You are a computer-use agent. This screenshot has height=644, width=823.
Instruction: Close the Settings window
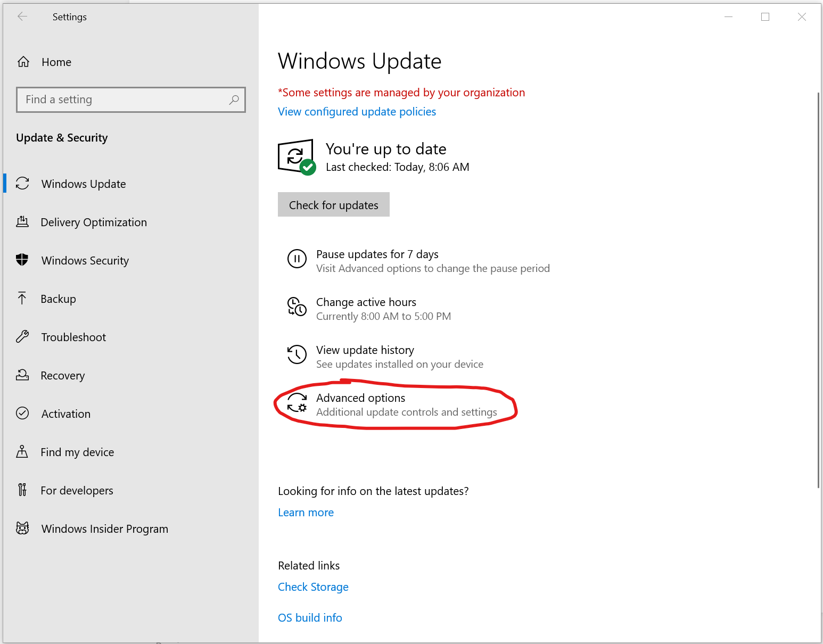tap(802, 16)
